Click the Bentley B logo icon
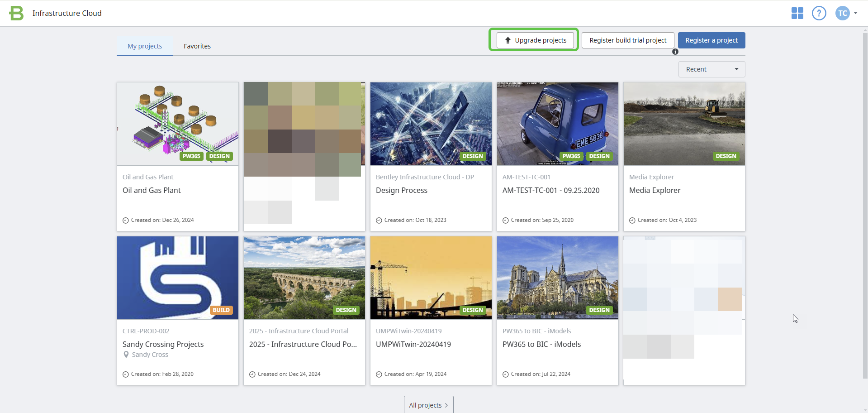Viewport: 868px width, 413px height. click(x=16, y=13)
